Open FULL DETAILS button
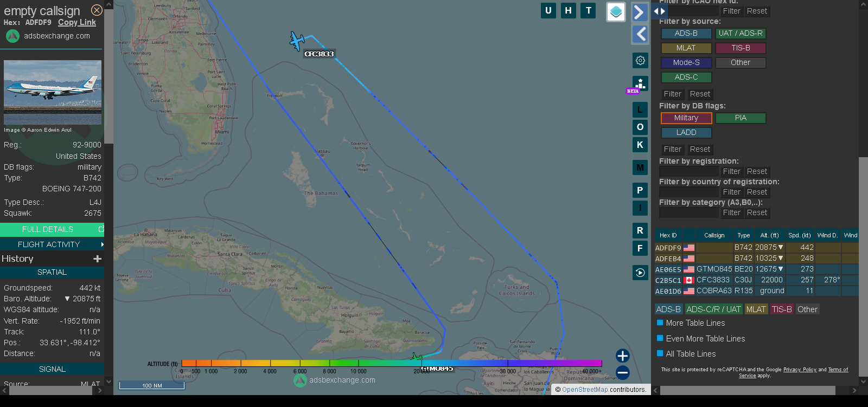868x407 pixels. (x=52, y=229)
